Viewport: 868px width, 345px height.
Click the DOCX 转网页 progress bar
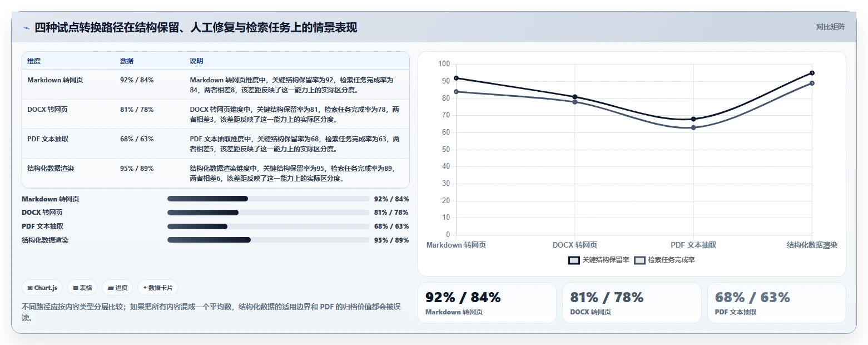[x=269, y=213]
